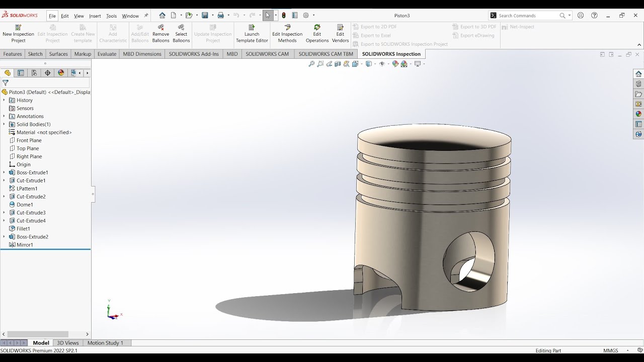Image resolution: width=644 pixels, height=362 pixels.
Task: Open Motion Study 1 tab
Action: coord(105,343)
